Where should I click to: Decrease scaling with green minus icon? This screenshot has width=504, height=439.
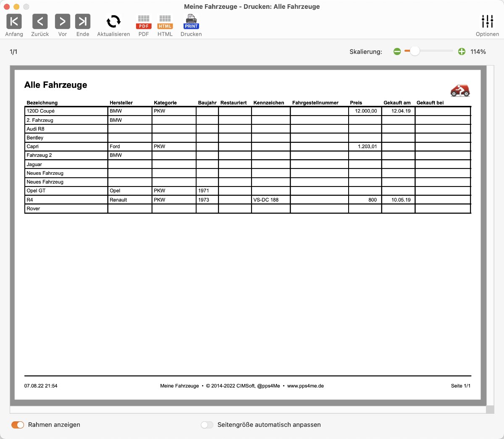pyautogui.click(x=397, y=51)
